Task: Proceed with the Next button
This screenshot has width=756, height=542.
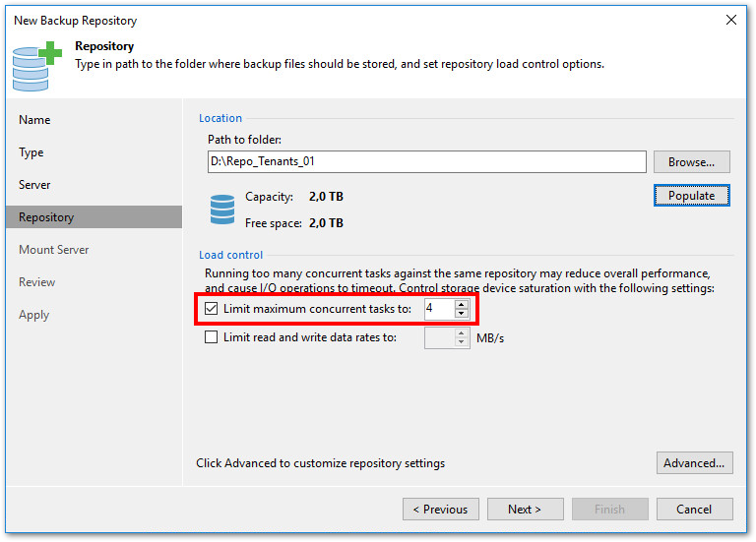Action: pyautogui.click(x=525, y=510)
